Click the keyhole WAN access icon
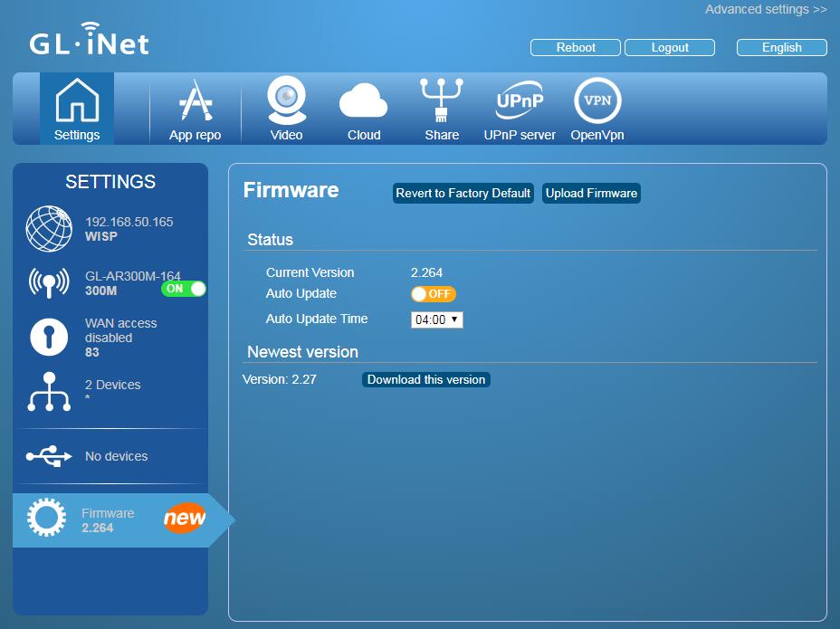The height and width of the screenshot is (629, 840). (49, 337)
